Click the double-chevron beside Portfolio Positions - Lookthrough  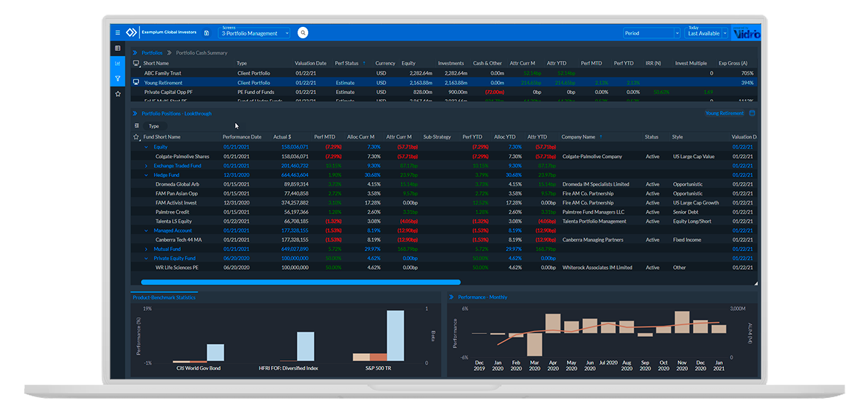(x=135, y=113)
